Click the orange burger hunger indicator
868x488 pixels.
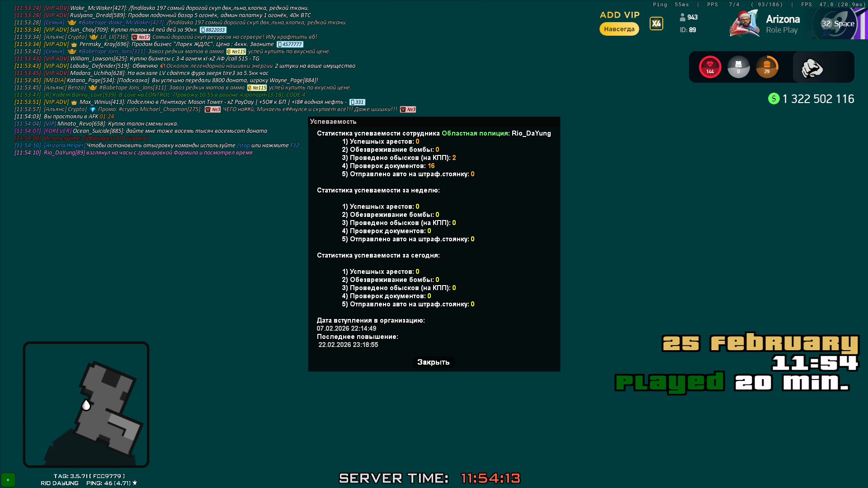point(767,67)
